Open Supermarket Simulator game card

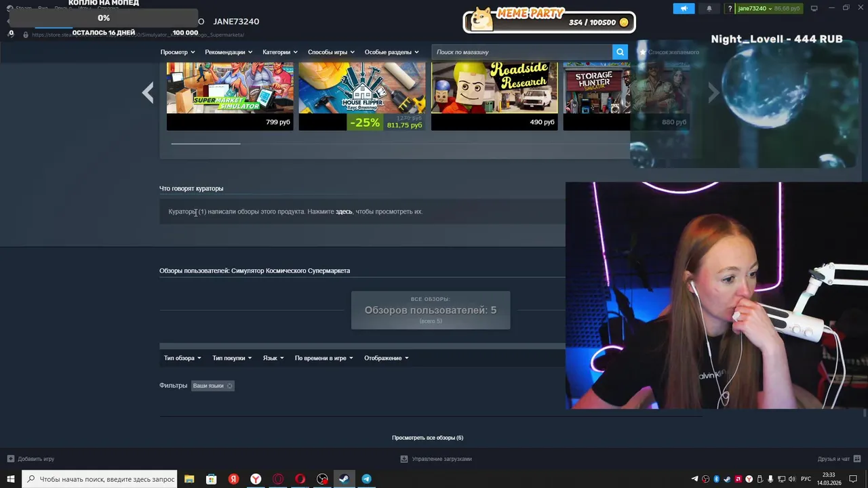[x=230, y=96]
